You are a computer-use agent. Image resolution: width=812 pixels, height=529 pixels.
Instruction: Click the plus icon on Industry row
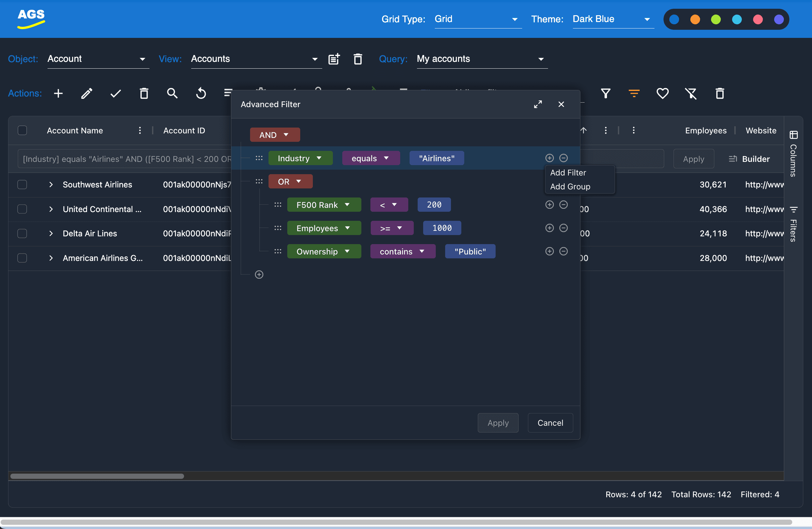[549, 158]
